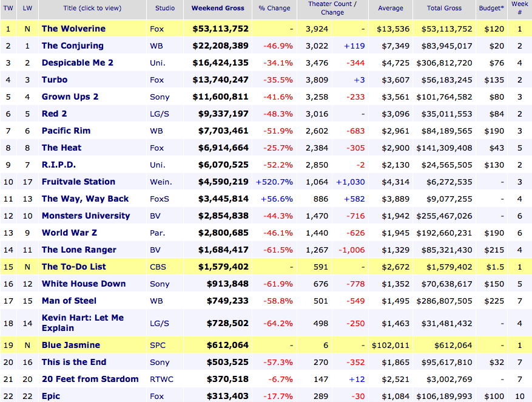Select Despicable Me 2 total $306,812,720

(444, 63)
